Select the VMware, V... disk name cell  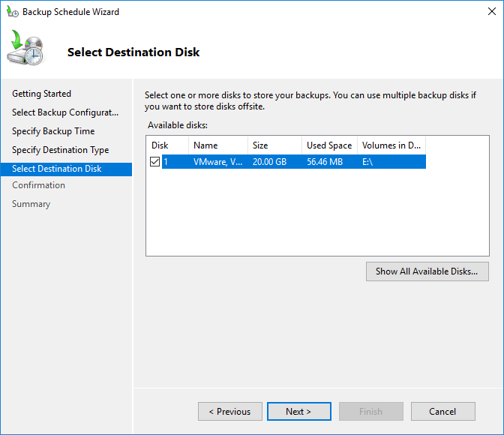[218, 162]
